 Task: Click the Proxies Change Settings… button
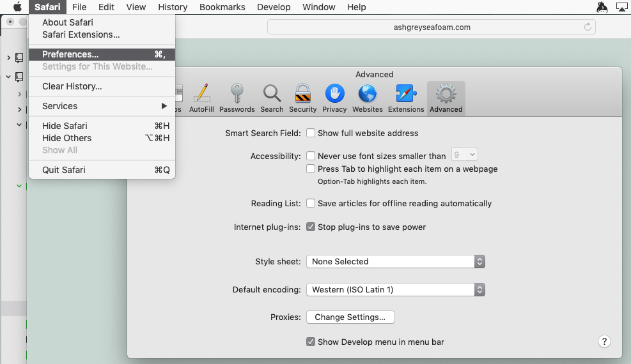coord(350,317)
